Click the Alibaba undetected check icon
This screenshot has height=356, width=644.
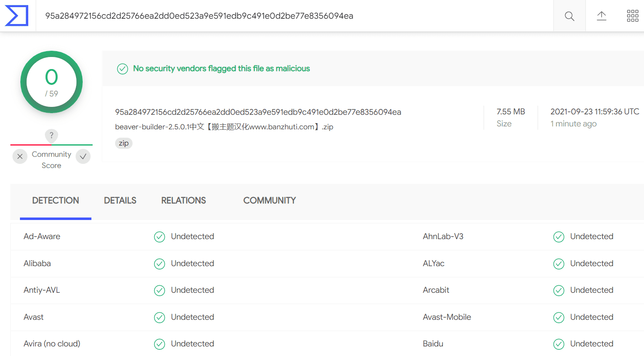click(x=160, y=264)
